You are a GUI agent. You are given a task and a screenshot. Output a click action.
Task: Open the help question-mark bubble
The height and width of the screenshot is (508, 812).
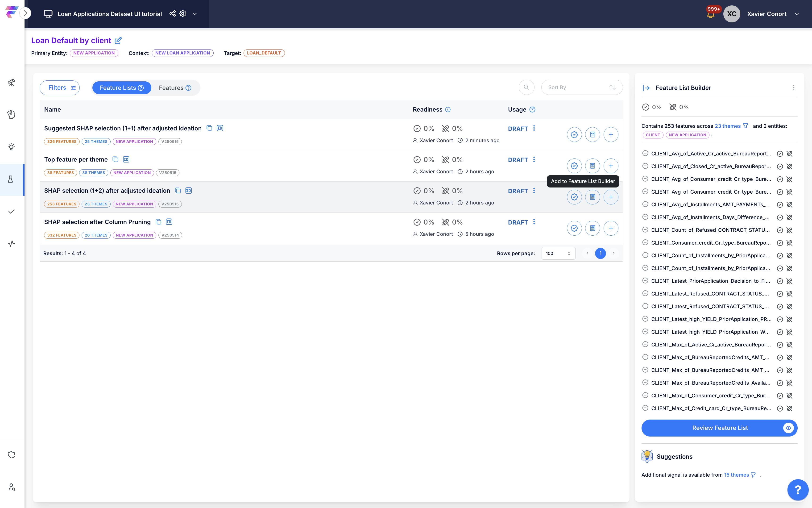(798, 490)
